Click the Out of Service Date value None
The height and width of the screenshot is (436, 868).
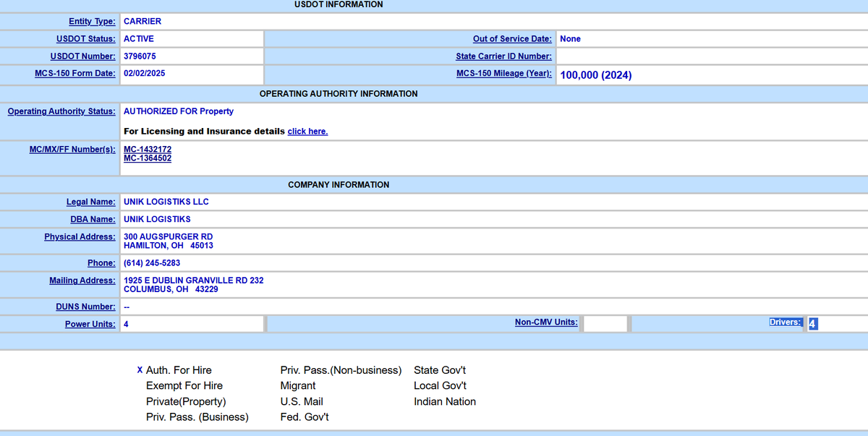[x=570, y=39]
